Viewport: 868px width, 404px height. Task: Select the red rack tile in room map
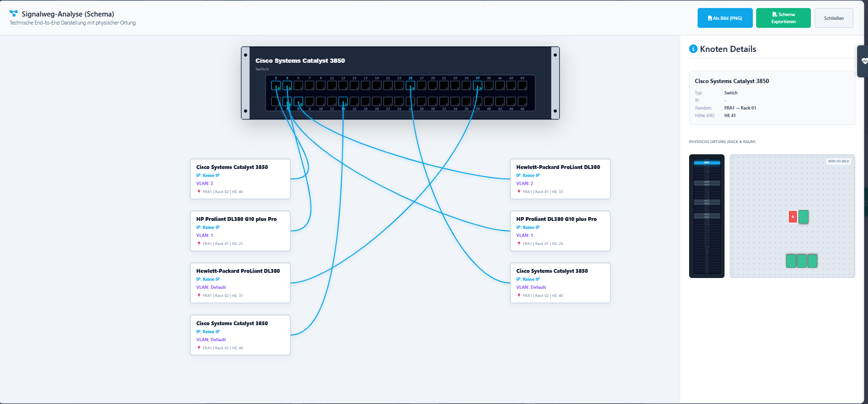pyautogui.click(x=793, y=217)
